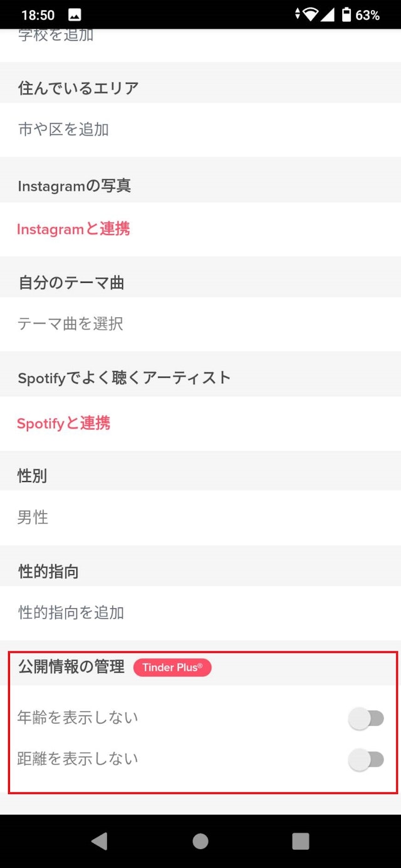Select the 男性 gender row

33,518
